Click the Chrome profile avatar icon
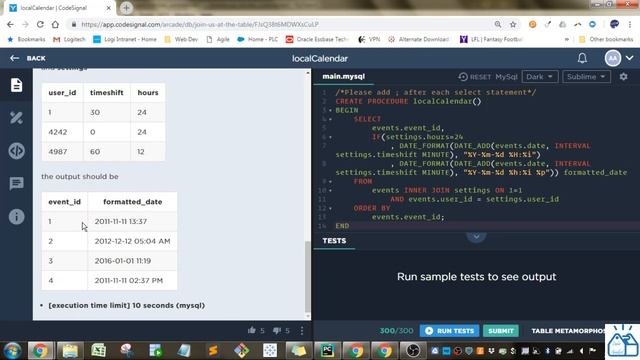This screenshot has height=360, width=640. coord(614,24)
